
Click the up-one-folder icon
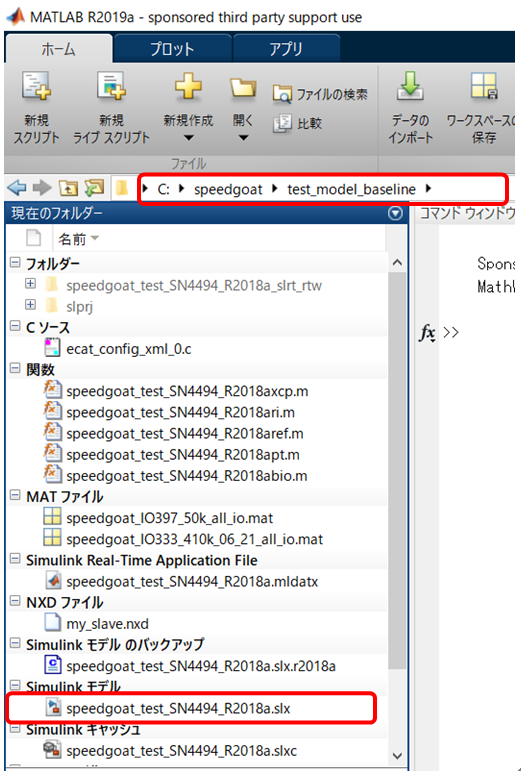68,188
